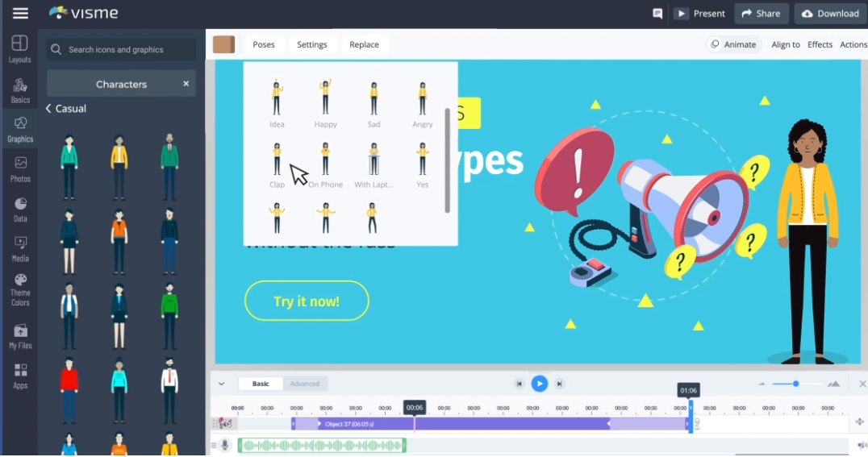Screen dimensions: 868x457
Task: Choose the orange top character thumbnail
Action: pyautogui.click(x=119, y=241)
